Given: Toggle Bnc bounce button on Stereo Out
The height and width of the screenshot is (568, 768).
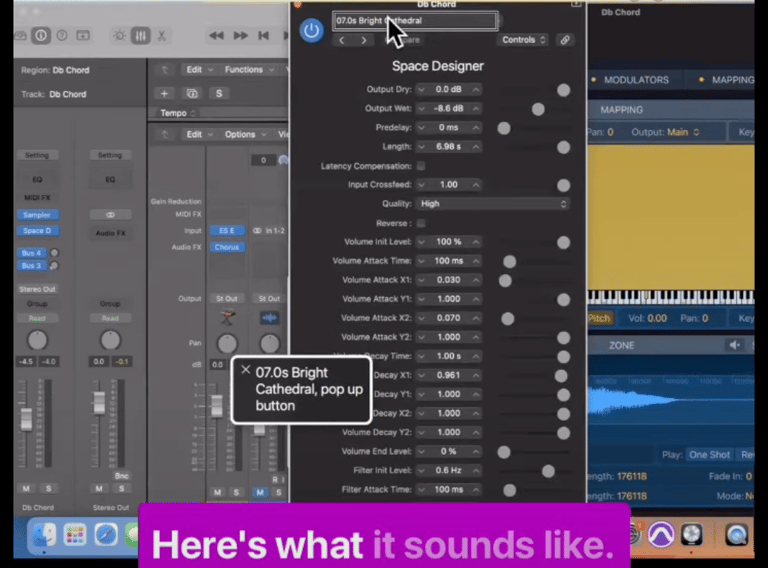Looking at the screenshot, I should coord(121,475).
